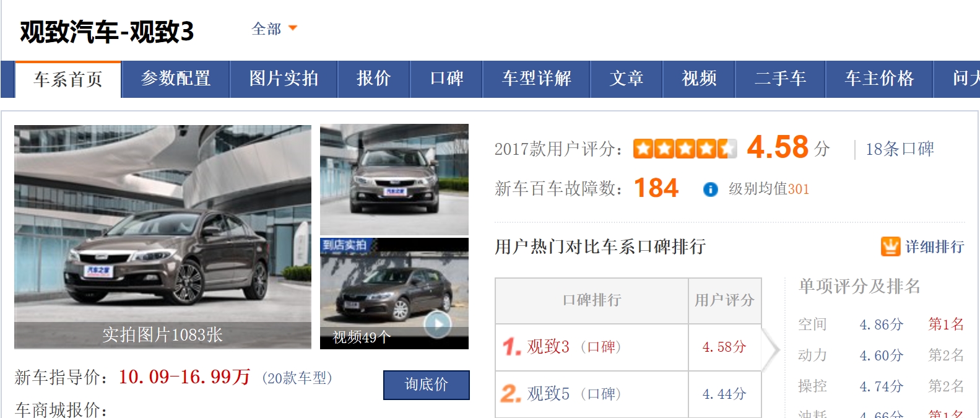Open the 详细排行 link

click(x=935, y=247)
